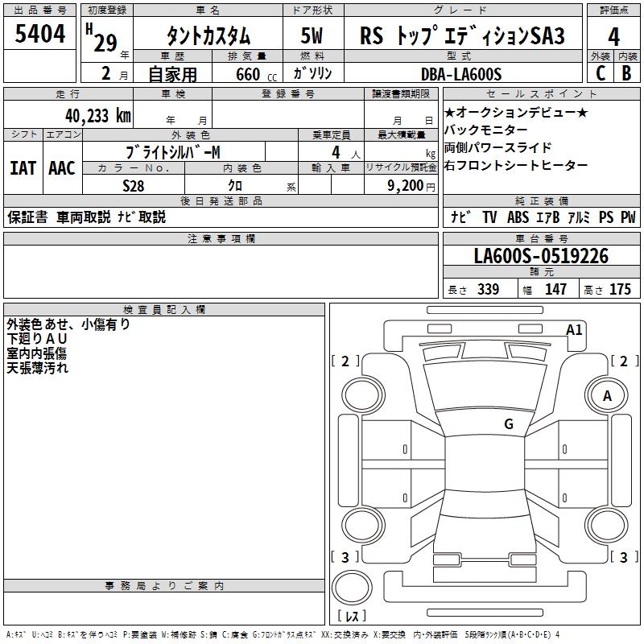Screen dimensions: 644x644
Task: Click the wheel marked A in diagram
Action: [x=607, y=396]
